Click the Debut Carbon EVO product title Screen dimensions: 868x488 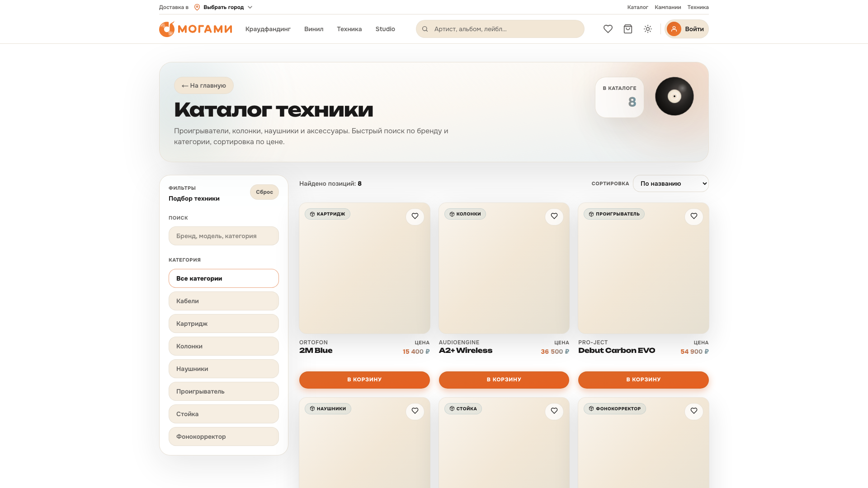point(617,351)
